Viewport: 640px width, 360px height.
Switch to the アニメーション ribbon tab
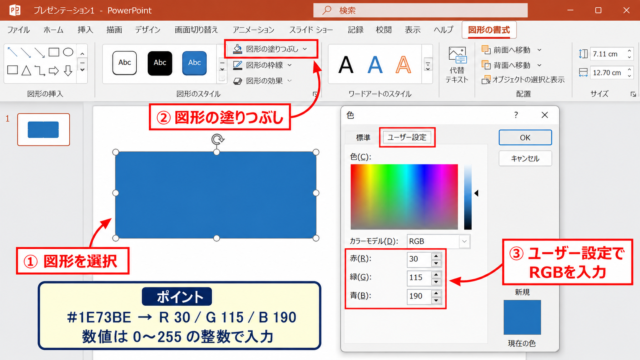[253, 30]
